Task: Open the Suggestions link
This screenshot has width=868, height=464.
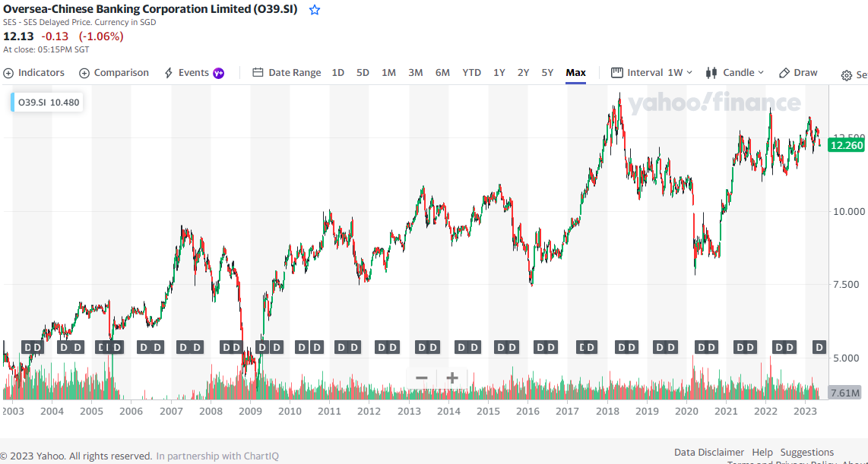Action: 807,453
